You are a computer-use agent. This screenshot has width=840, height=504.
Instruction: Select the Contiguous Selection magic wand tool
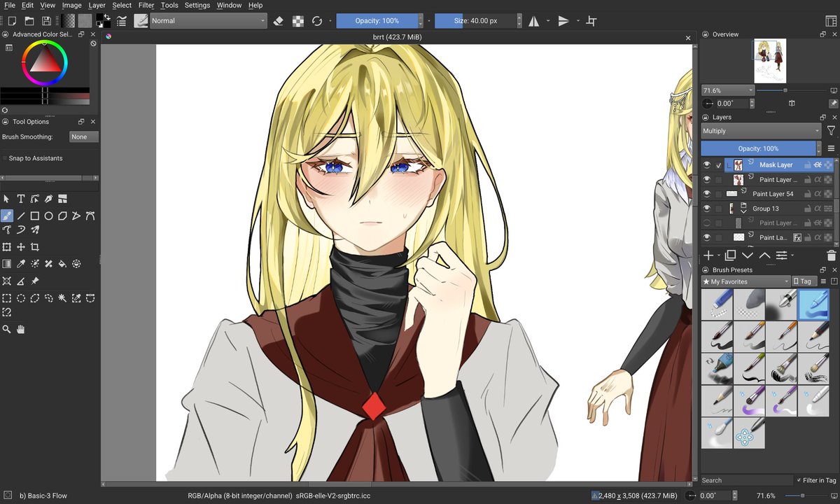point(62,298)
